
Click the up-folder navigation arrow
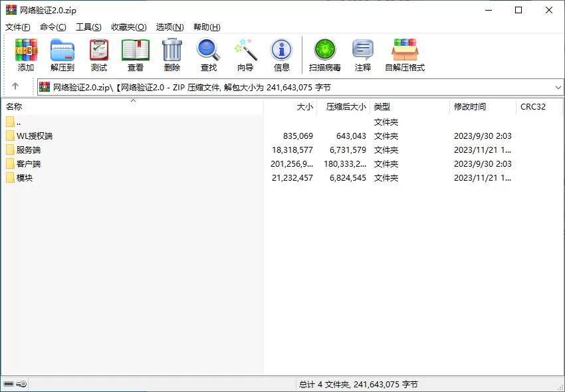(15, 87)
